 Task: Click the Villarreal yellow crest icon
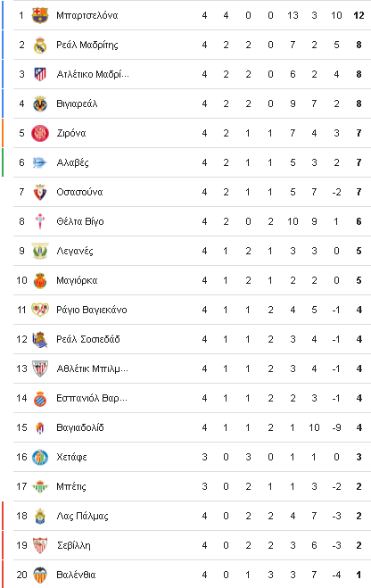(x=40, y=104)
